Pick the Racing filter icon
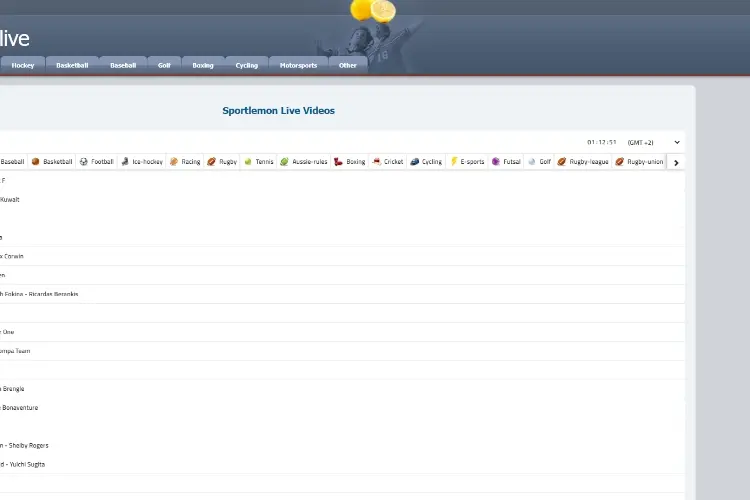The image size is (750, 500). coord(174,162)
